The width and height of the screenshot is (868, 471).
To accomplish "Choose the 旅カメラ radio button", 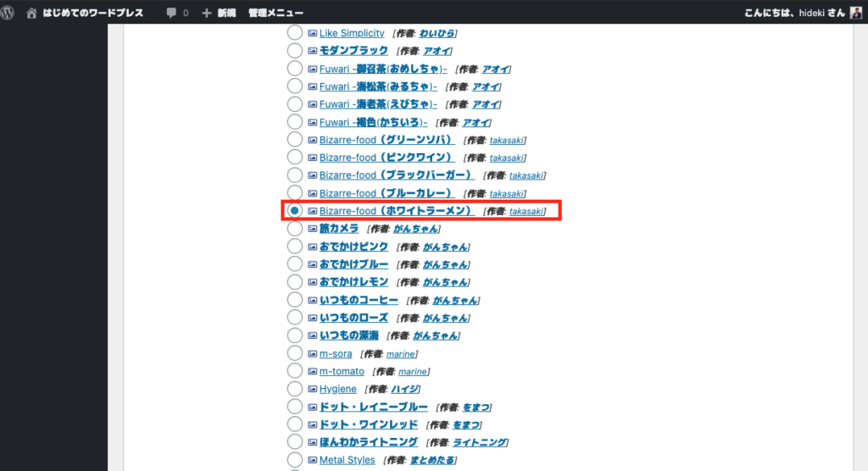I will [x=294, y=228].
